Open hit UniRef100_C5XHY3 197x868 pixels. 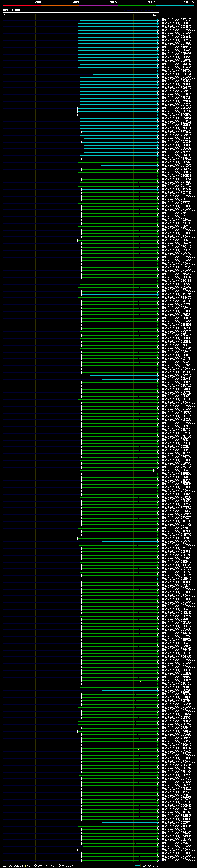(x=177, y=26)
